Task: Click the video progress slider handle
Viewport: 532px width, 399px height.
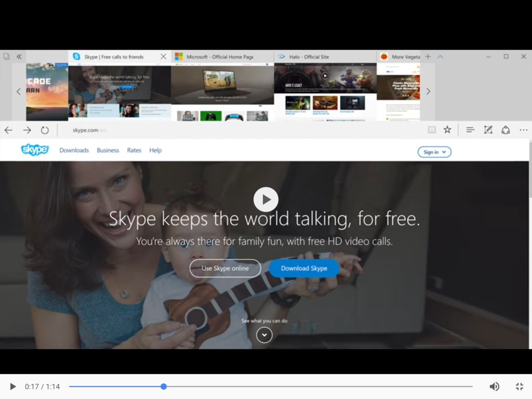Action: coord(164,387)
